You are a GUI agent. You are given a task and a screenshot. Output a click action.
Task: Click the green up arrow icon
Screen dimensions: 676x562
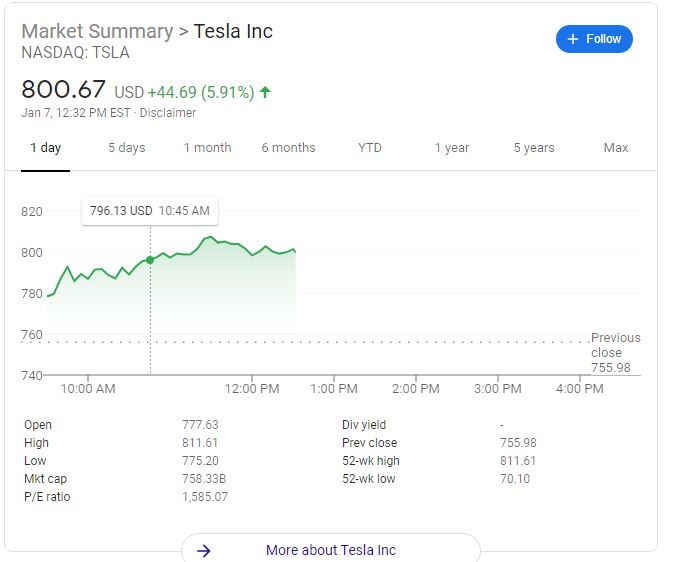point(265,92)
